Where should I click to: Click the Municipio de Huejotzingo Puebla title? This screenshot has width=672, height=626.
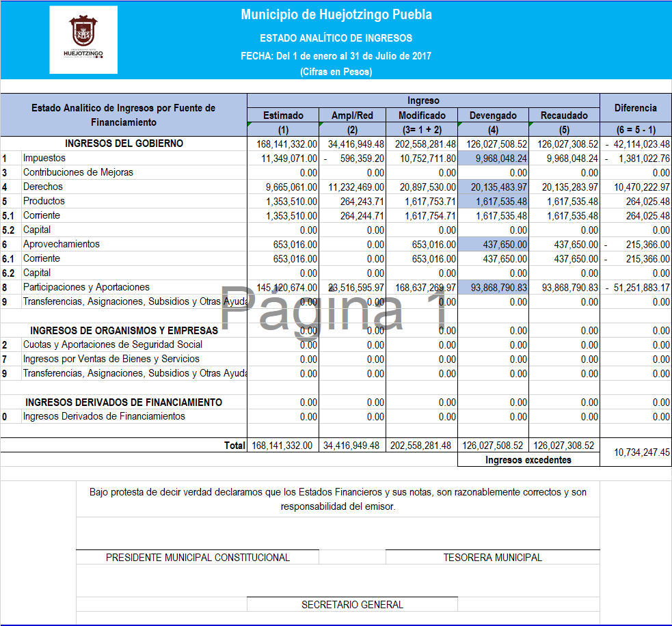point(336,14)
